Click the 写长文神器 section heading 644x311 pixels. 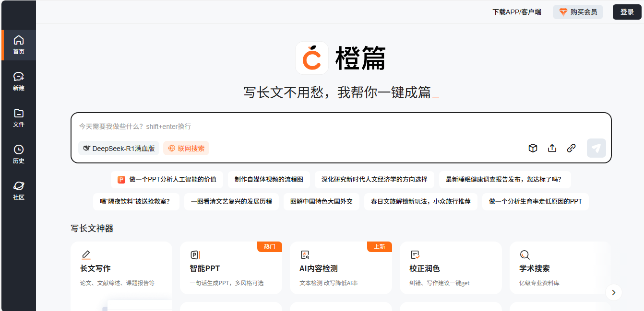pos(92,229)
